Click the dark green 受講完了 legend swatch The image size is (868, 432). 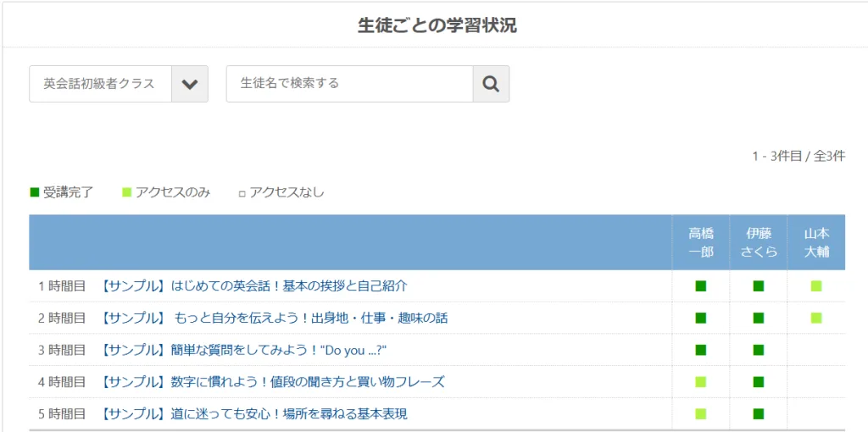tap(35, 192)
